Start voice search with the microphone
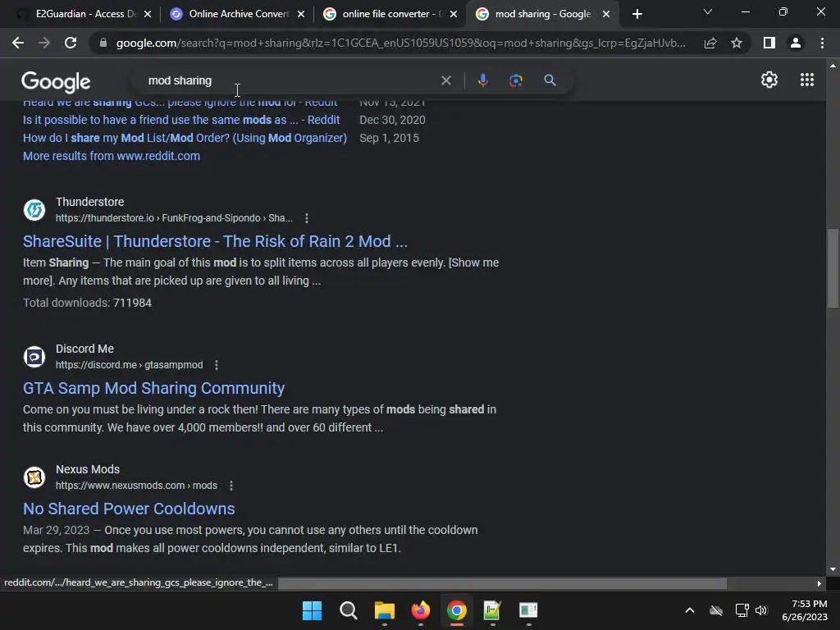The height and width of the screenshot is (630, 840). [x=482, y=80]
